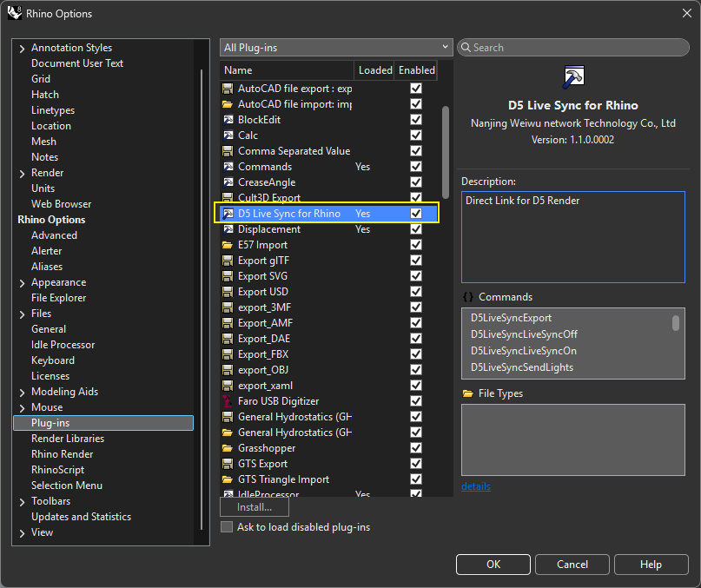This screenshot has width=701, height=588.
Task: Expand the Render node arrow
Action: [x=22, y=174]
